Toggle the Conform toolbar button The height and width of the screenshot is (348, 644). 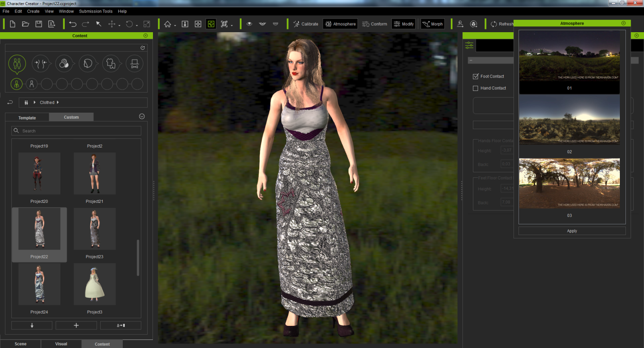tap(374, 24)
